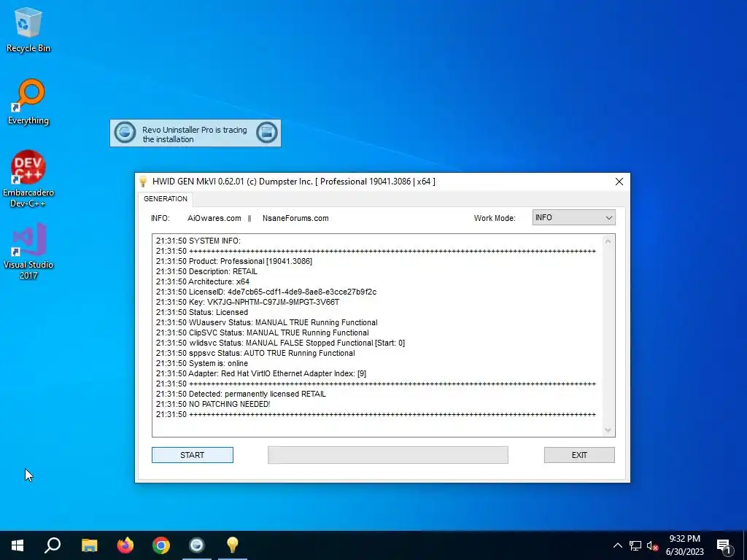Click the 'Architecture: x64' log line

point(203,282)
